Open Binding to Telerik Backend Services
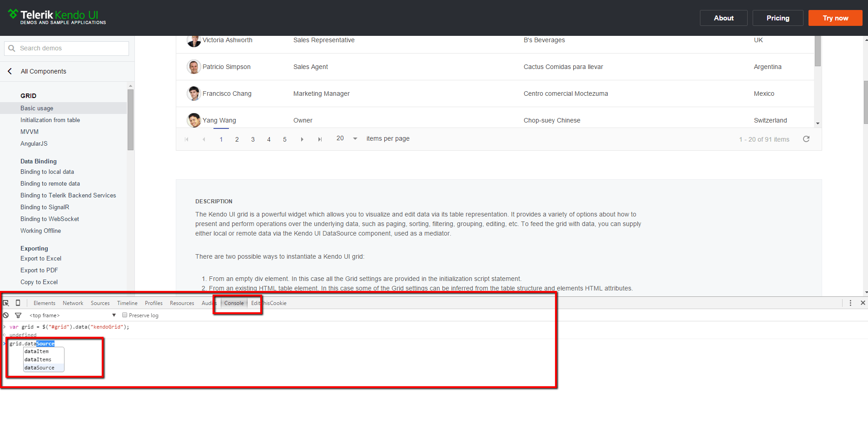 [68, 195]
